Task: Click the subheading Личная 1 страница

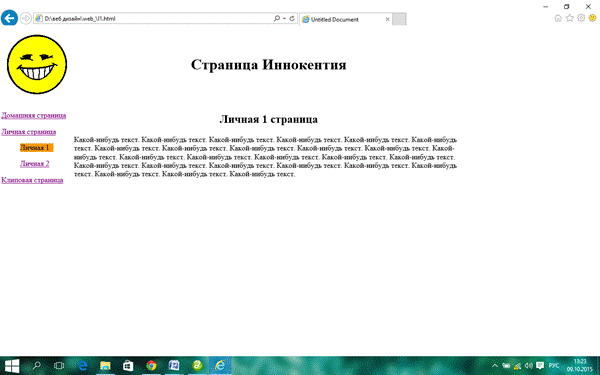Action: click(x=268, y=119)
